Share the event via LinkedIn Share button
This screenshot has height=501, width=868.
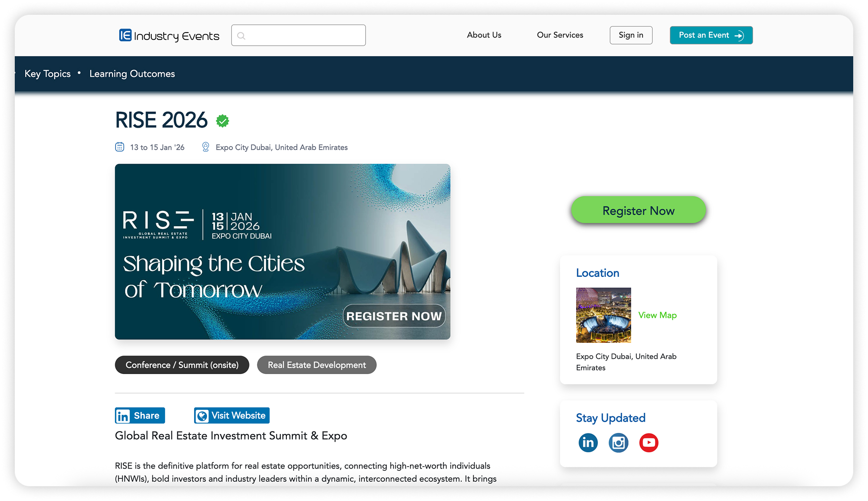point(140,415)
